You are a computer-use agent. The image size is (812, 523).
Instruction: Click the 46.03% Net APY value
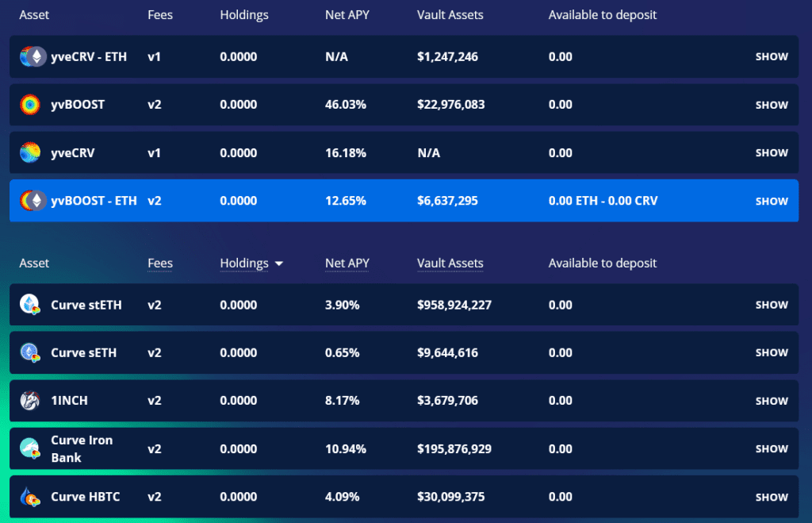[x=346, y=105]
